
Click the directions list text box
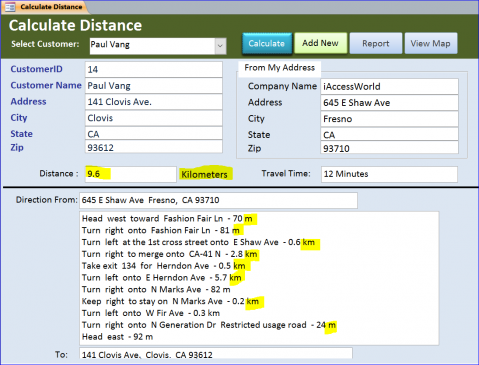(259, 278)
